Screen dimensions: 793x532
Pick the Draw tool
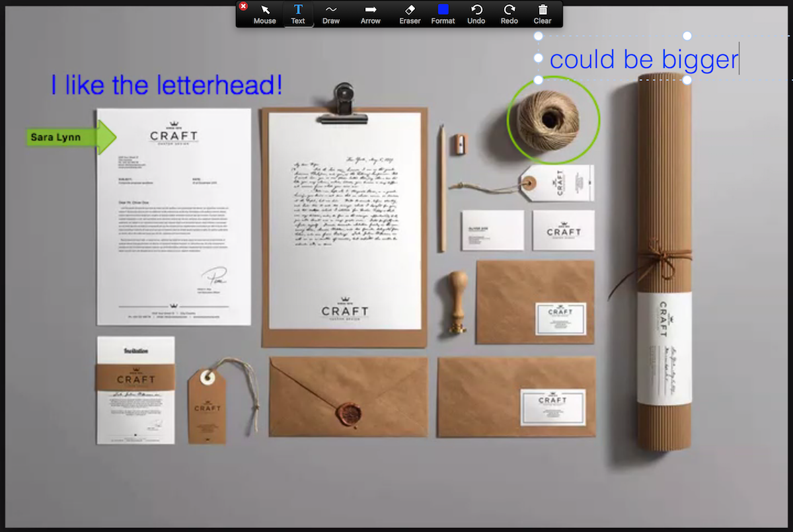click(330, 13)
